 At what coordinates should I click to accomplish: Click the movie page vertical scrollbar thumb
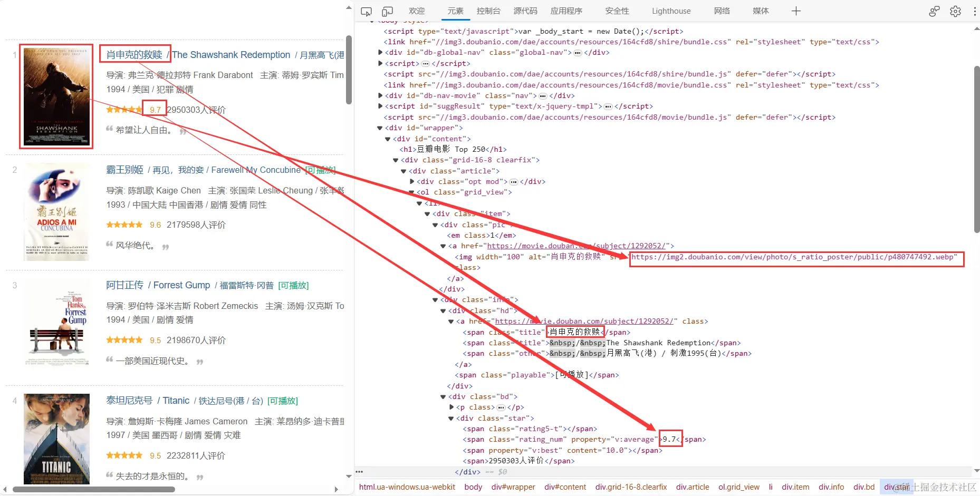pos(349,70)
